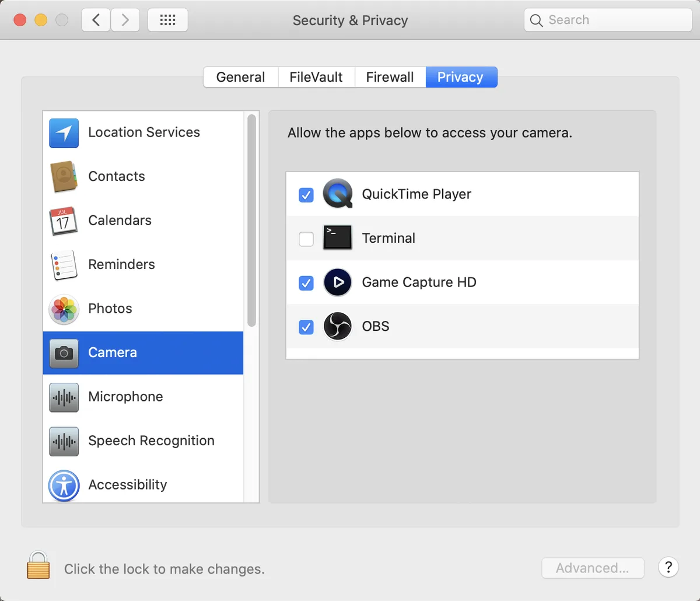Select Reminders label in privacy list
This screenshot has height=601, width=700.
coord(122,264)
